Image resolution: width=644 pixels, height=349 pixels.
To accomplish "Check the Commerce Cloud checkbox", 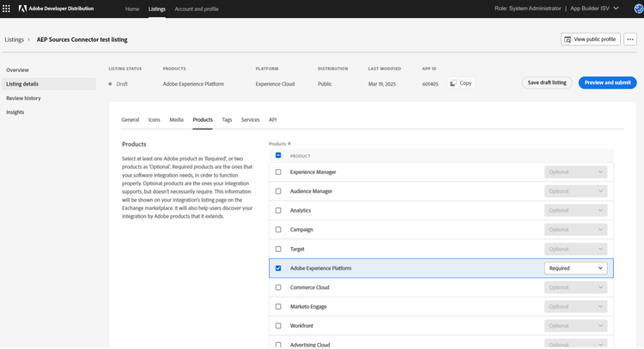I will click(278, 288).
